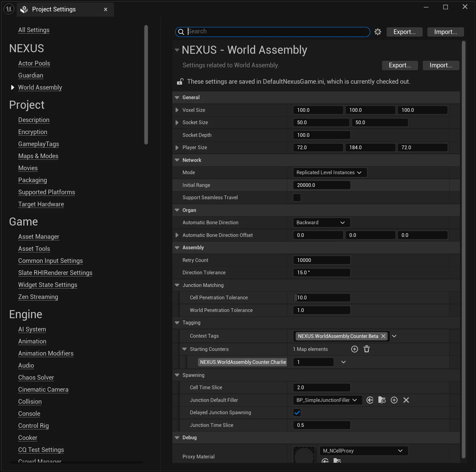Open Chaos Solver engine settings

click(x=36, y=377)
